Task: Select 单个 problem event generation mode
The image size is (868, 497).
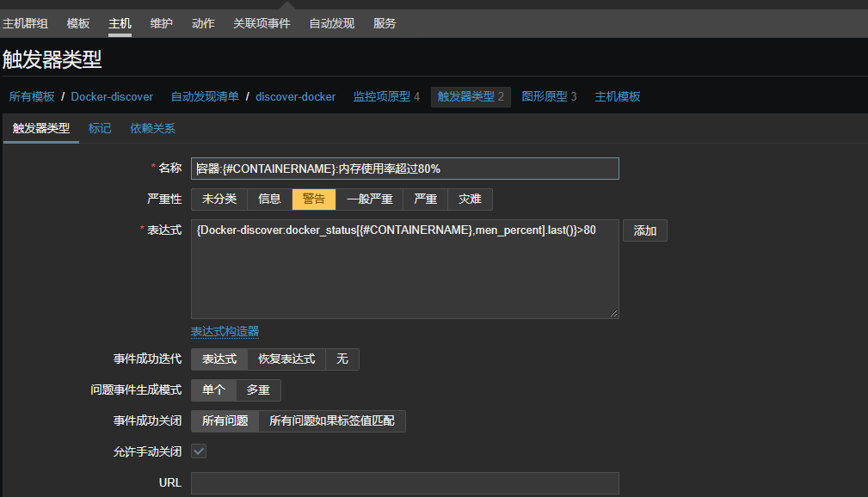Action: (x=213, y=390)
